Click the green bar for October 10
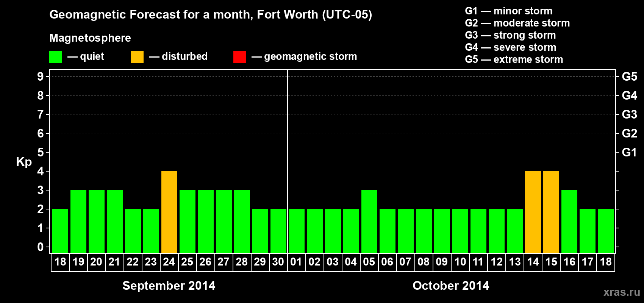Screen dimensions: 644x303 (x=460, y=231)
